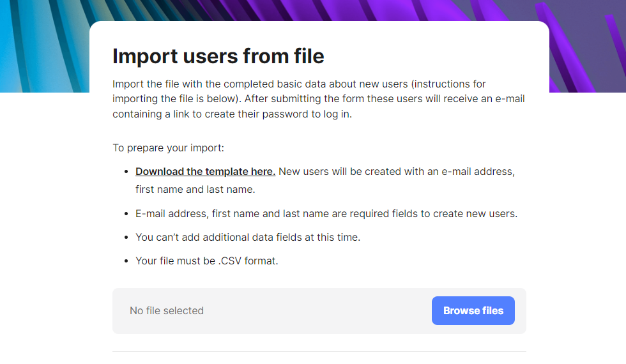The height and width of the screenshot is (364, 626).
Task: Click the bullet dot before Your file must
Action: pos(125,261)
